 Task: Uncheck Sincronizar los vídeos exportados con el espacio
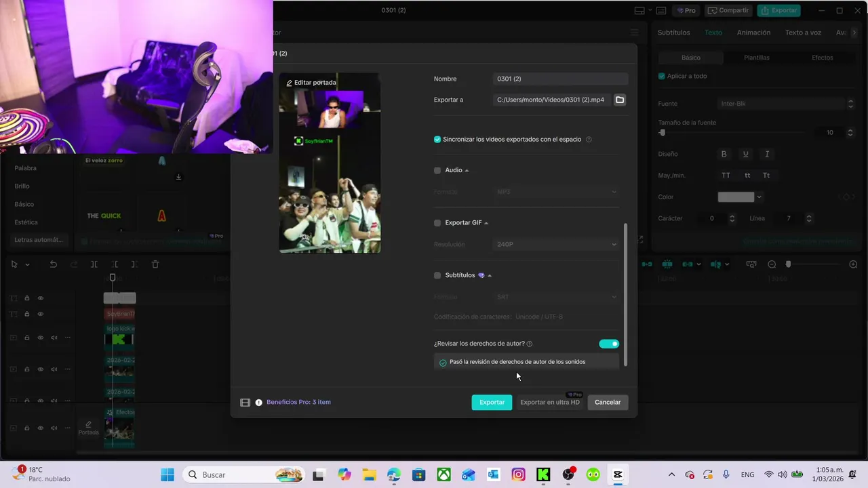(437, 140)
